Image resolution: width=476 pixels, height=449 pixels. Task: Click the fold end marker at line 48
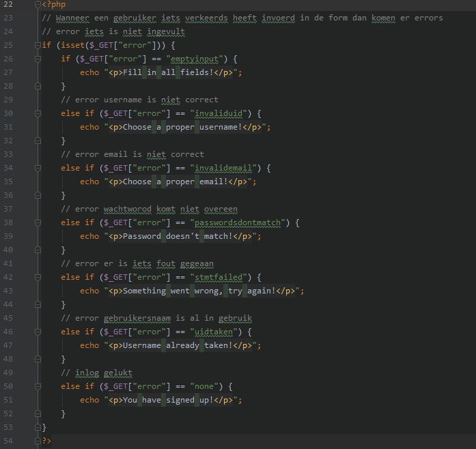tap(38, 359)
